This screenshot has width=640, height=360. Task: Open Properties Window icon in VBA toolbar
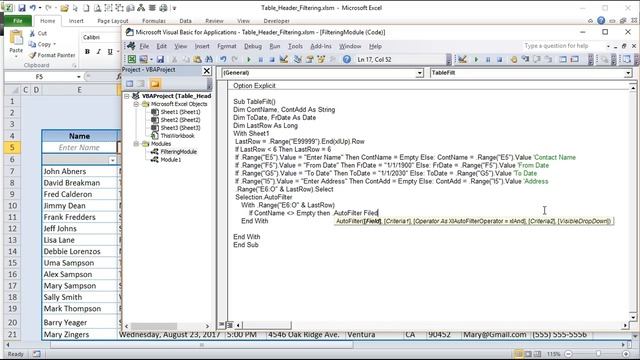[x=310, y=60]
